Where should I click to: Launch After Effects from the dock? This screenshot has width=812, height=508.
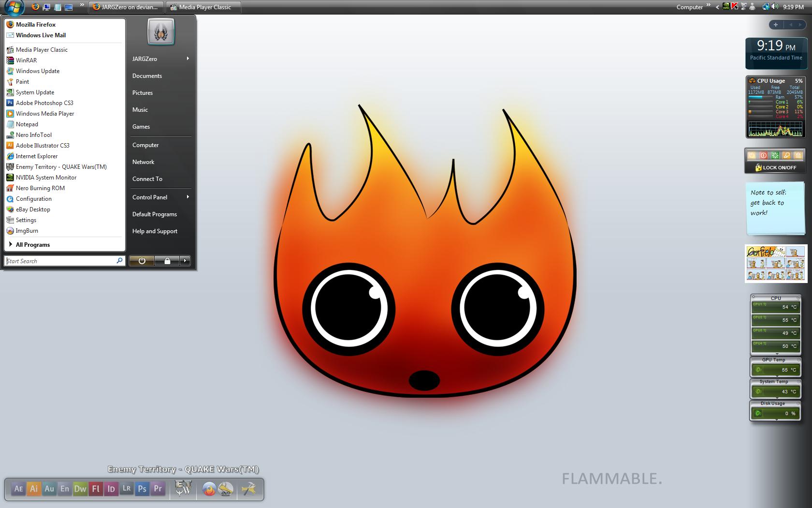(x=18, y=489)
